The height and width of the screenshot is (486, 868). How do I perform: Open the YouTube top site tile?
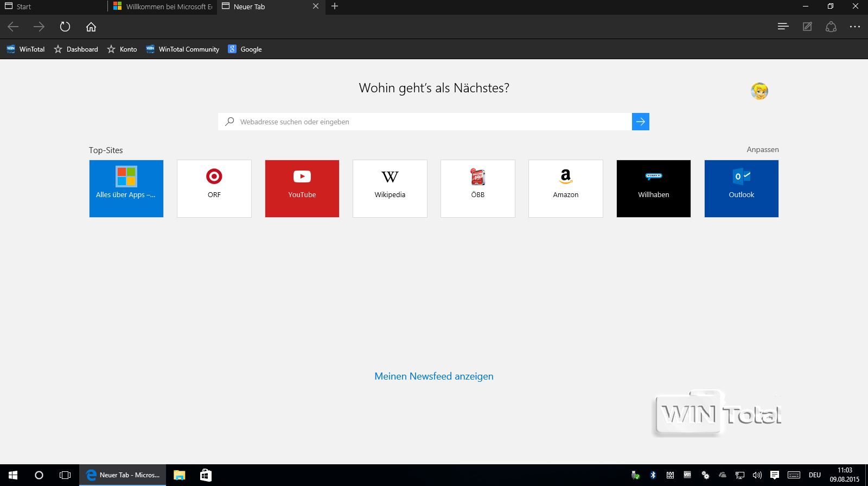[302, 188]
